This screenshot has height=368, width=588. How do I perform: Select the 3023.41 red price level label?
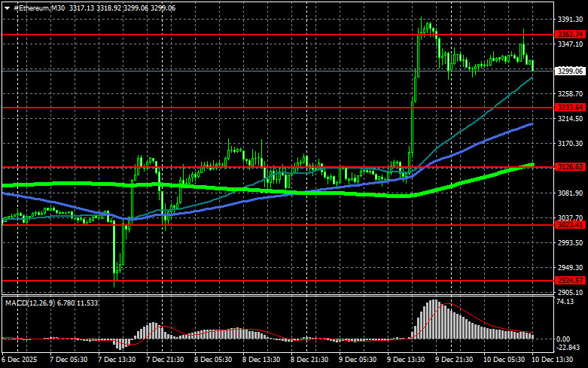coord(570,225)
